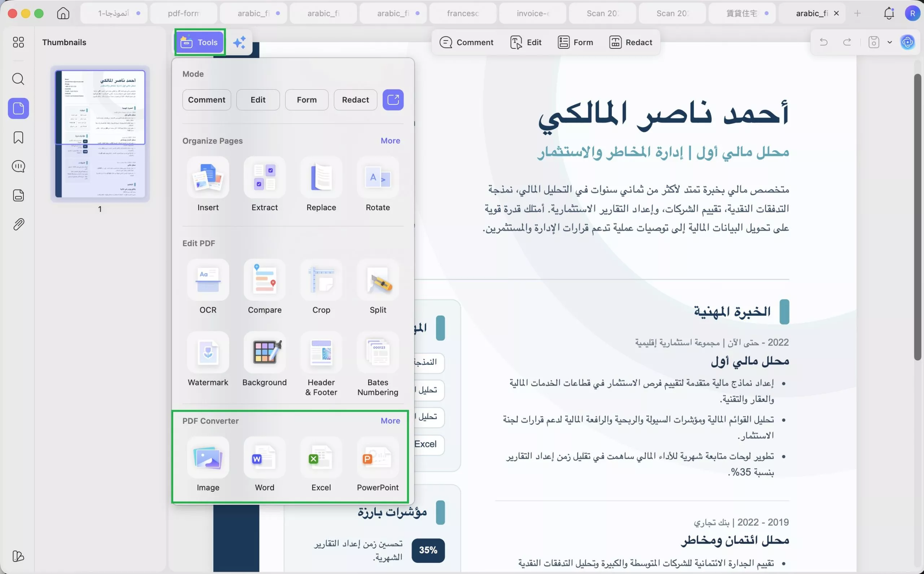The width and height of the screenshot is (924, 574).
Task: Open the Compare tool
Action: point(264,286)
